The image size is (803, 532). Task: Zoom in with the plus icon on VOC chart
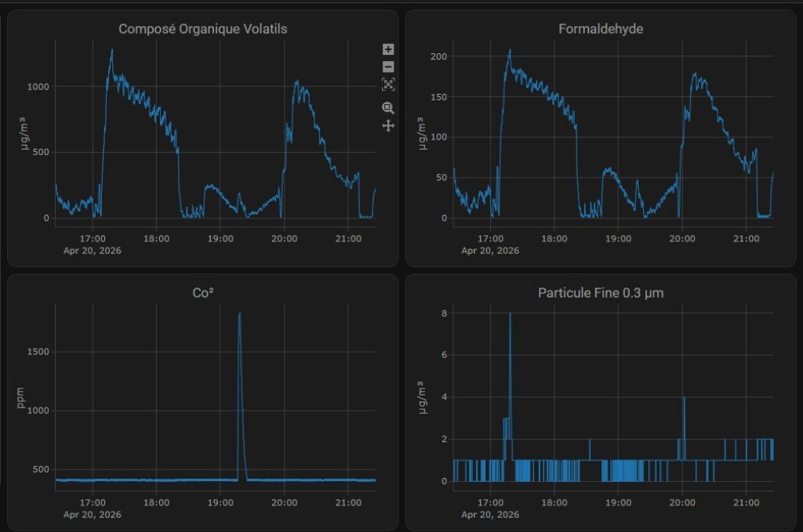coord(388,49)
